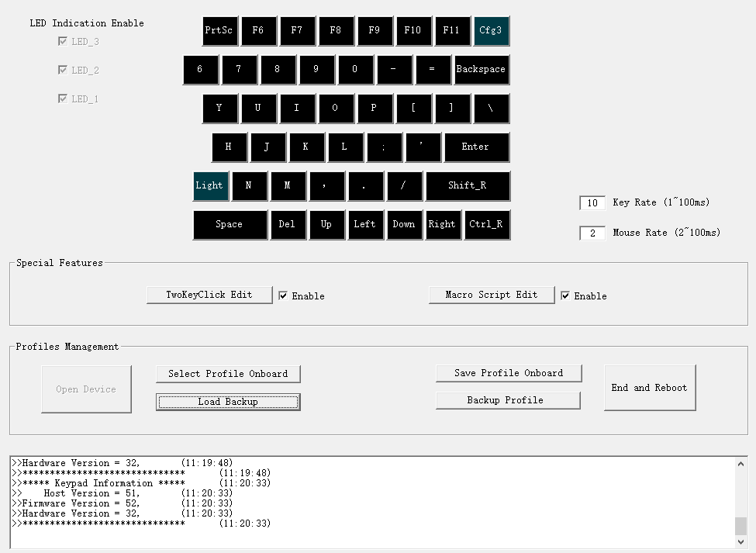Select the F6 key button

[259, 31]
